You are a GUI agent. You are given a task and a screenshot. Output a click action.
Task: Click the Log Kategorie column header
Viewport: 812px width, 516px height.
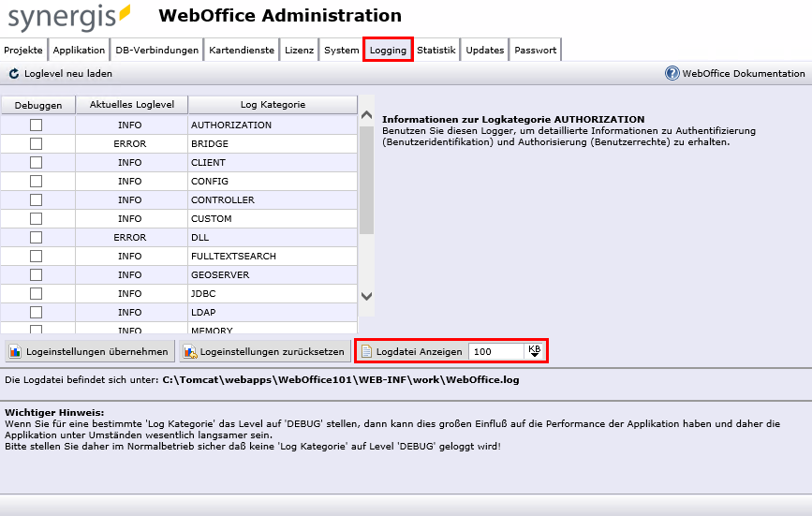click(273, 105)
